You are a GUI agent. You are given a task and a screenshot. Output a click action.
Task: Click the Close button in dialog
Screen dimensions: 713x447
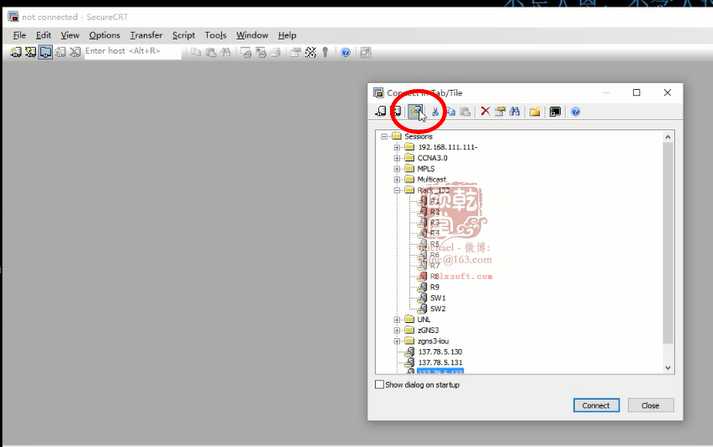(650, 405)
